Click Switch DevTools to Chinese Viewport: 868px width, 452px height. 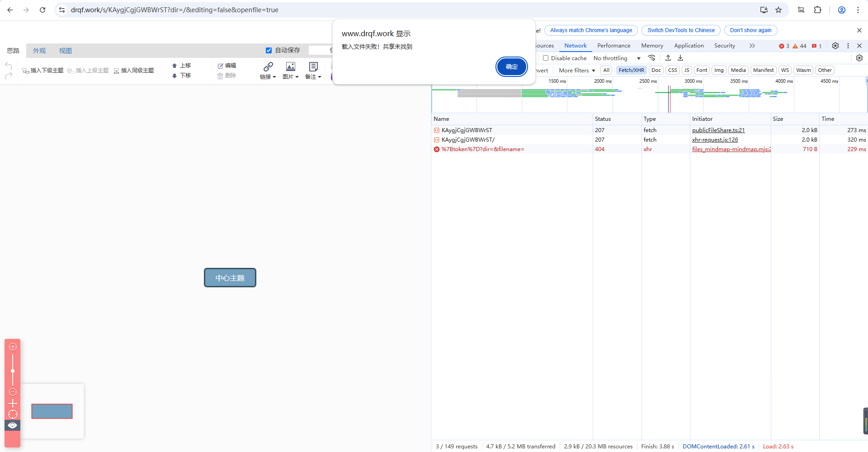(681, 30)
